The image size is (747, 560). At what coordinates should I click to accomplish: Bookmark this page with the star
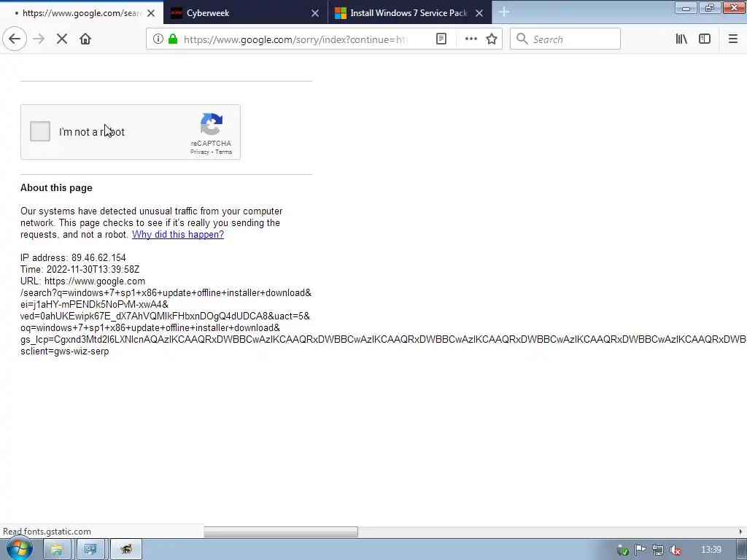492,39
